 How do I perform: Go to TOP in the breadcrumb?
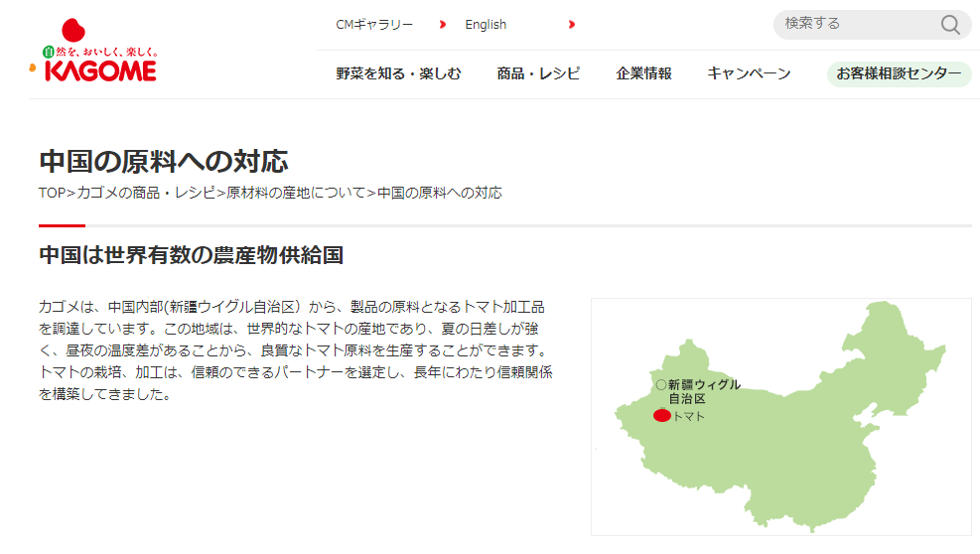(52, 193)
